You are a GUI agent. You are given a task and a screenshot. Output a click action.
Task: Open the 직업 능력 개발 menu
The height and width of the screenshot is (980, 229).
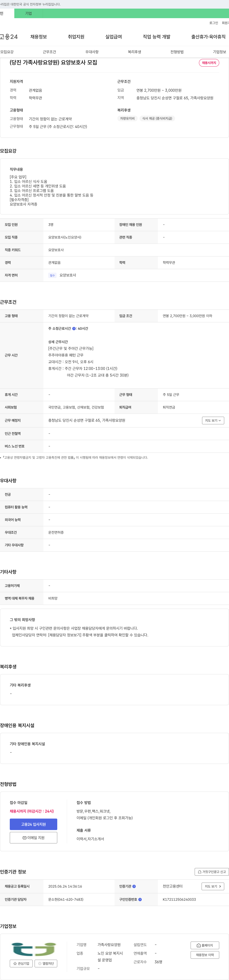click(156, 37)
